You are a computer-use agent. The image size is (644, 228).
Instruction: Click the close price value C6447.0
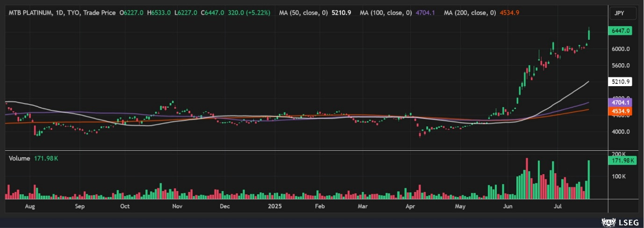coord(213,13)
